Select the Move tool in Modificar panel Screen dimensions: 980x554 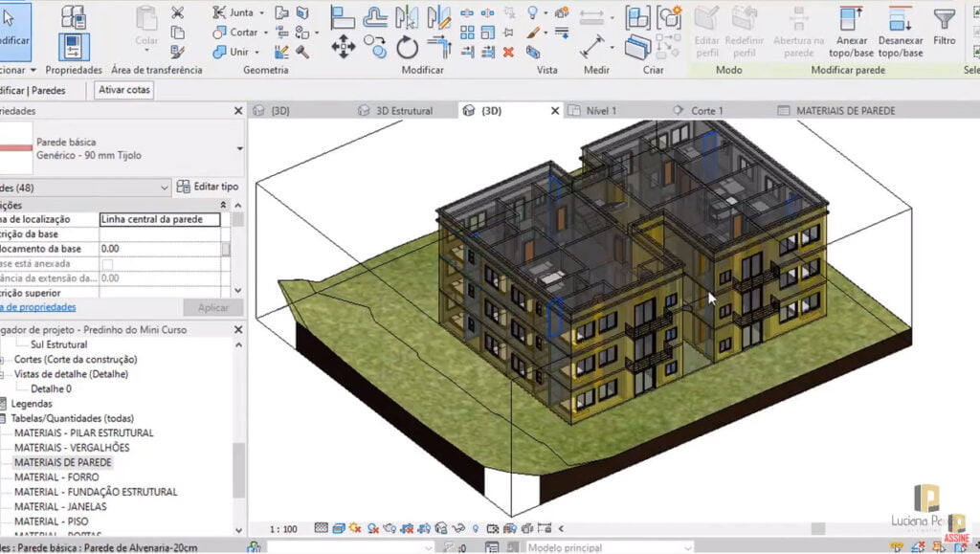344,45
